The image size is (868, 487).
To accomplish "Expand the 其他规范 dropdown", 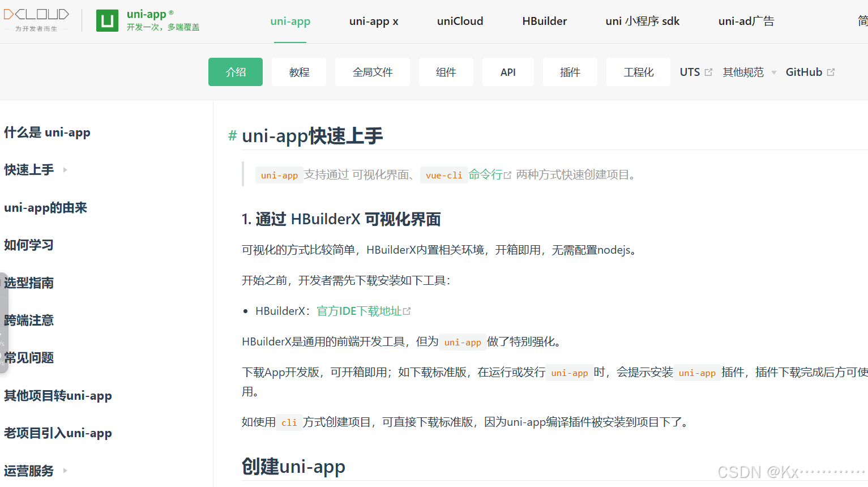I will coord(749,72).
